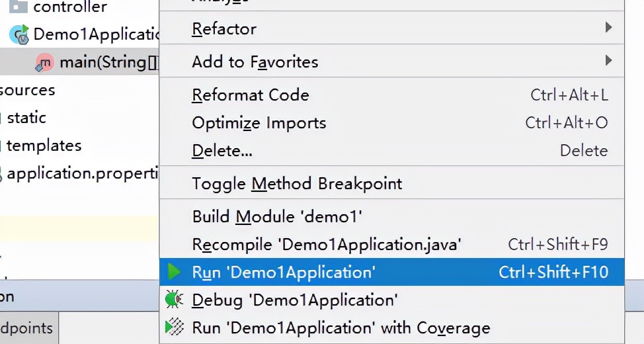Select the templates folder in tree
The height and width of the screenshot is (344, 644).
pos(44,146)
